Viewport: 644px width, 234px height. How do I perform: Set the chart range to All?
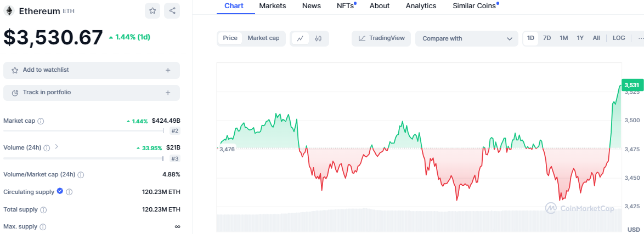pyautogui.click(x=596, y=38)
